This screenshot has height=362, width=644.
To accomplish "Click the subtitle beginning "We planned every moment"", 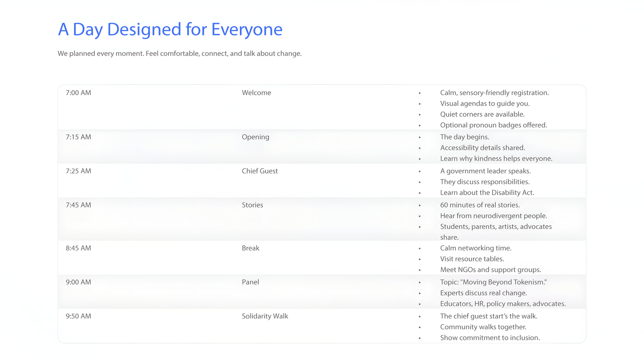I will 179,54.
